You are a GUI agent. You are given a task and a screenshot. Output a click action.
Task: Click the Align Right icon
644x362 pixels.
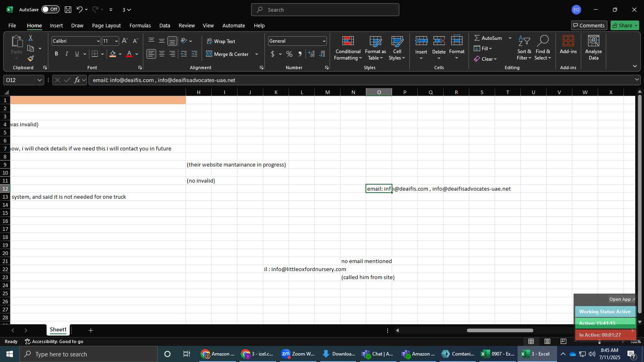tap(172, 54)
